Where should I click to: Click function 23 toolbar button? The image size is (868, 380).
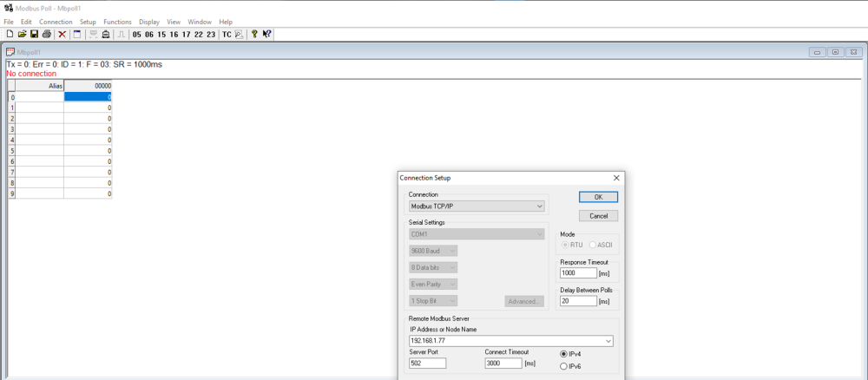click(211, 35)
